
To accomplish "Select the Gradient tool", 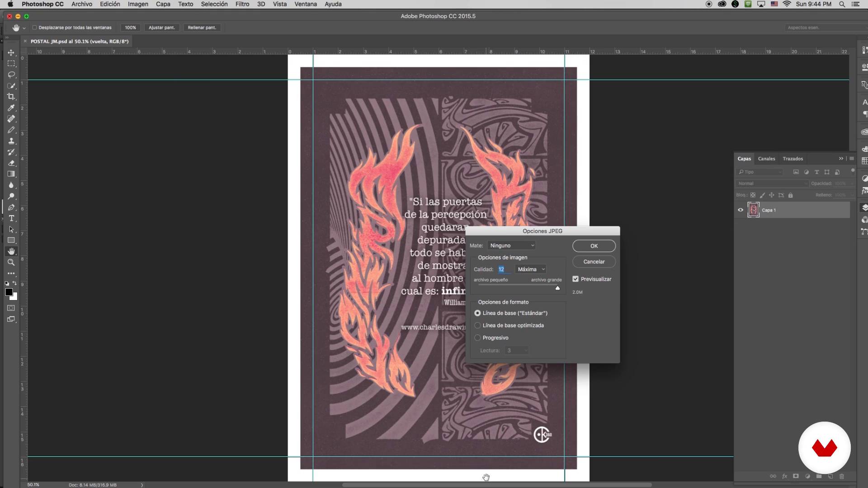I will coord(11,174).
